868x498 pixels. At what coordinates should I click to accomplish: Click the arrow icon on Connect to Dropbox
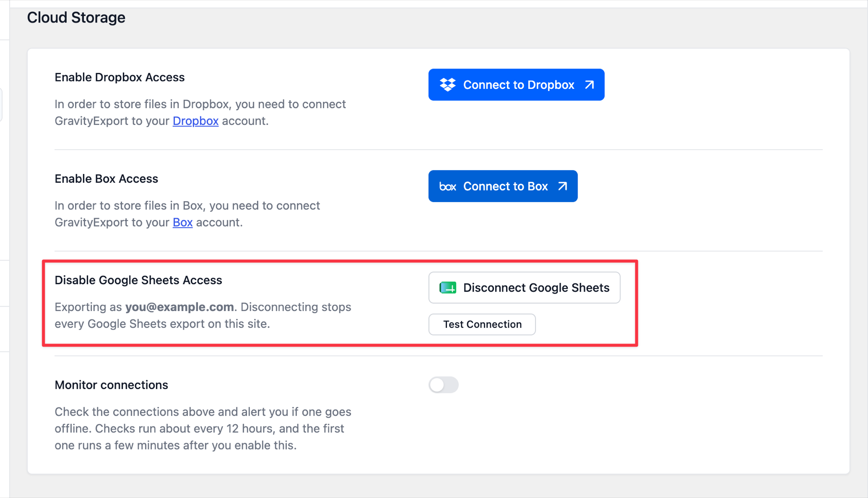point(589,85)
